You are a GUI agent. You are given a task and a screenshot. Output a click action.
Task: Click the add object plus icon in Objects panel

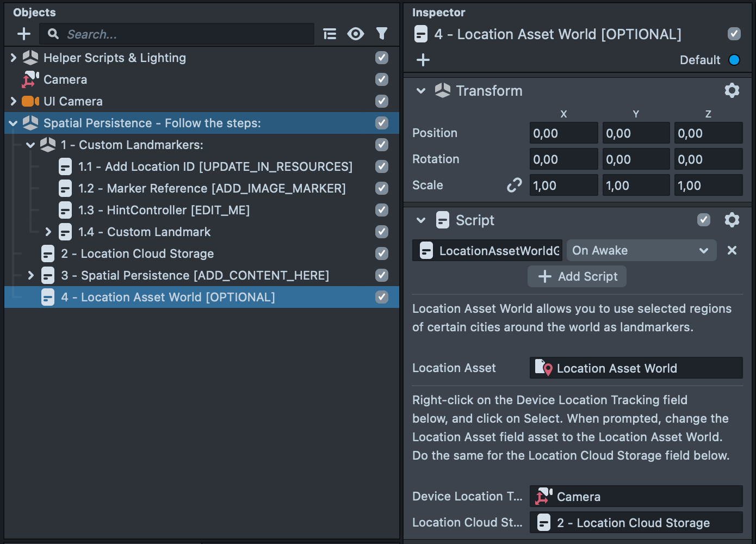pos(24,34)
